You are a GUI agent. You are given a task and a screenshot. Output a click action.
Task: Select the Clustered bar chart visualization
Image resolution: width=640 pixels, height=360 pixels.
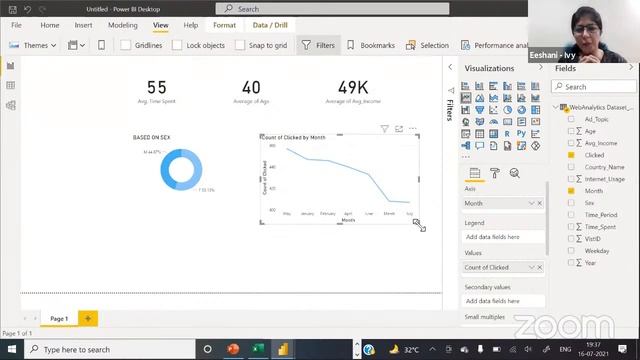493,86
